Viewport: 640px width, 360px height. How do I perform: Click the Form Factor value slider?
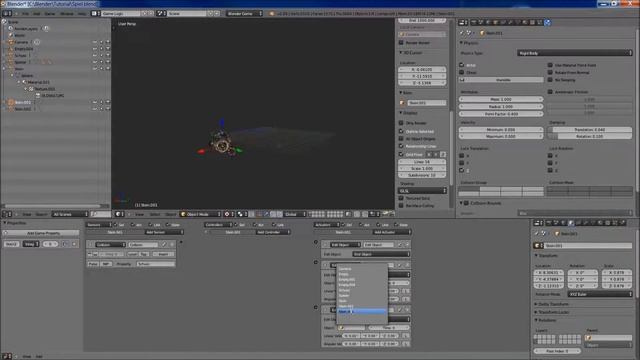[x=501, y=114]
